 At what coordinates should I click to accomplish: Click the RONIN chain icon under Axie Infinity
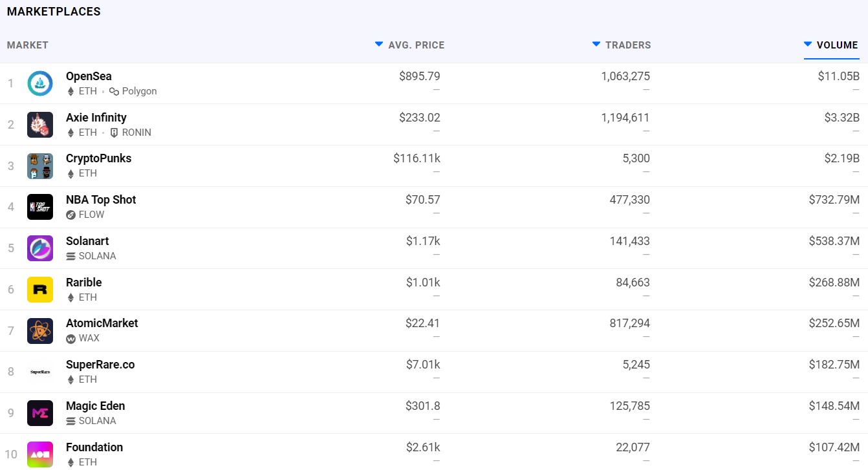pos(114,133)
